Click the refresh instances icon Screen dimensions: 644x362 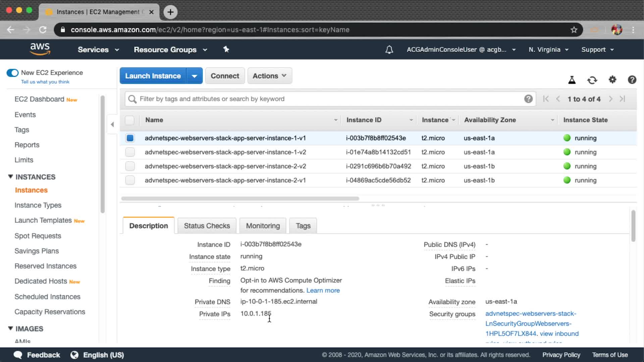[x=592, y=80]
